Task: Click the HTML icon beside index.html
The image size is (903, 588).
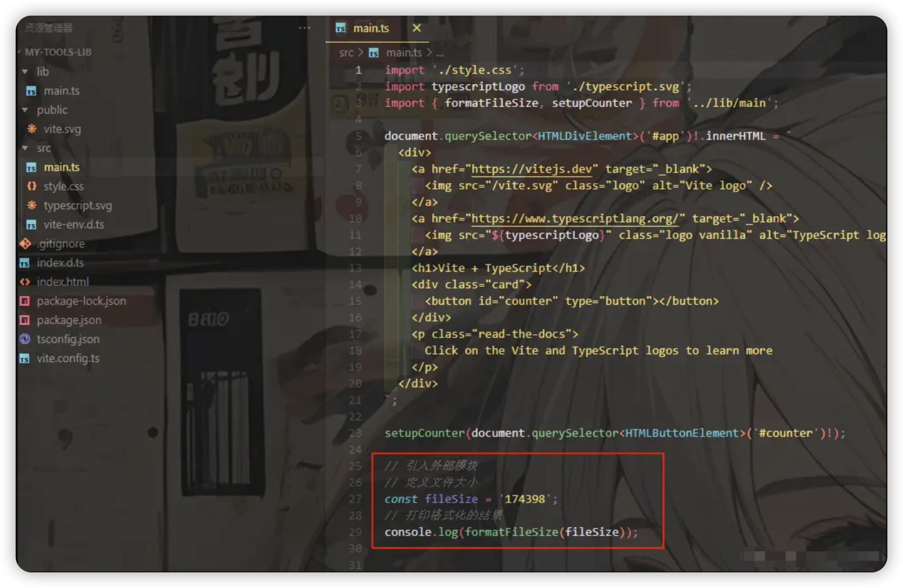Action: point(25,282)
